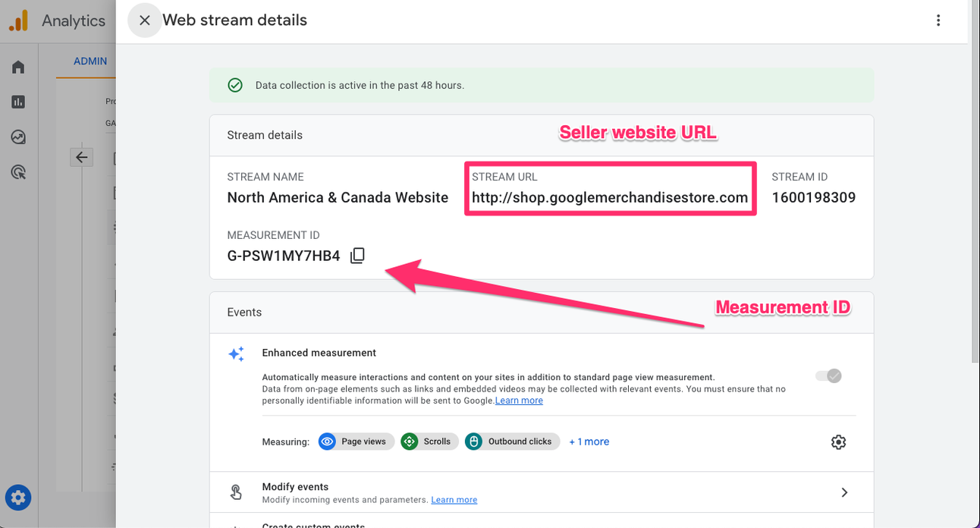Click the page's vertical scrollbar
Image resolution: width=980 pixels, height=528 pixels.
974,182
